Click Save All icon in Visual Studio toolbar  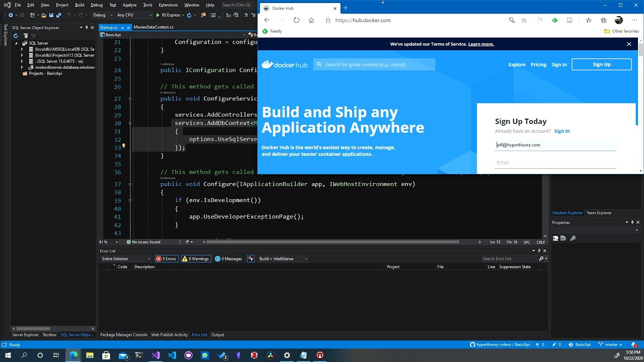[58, 15]
